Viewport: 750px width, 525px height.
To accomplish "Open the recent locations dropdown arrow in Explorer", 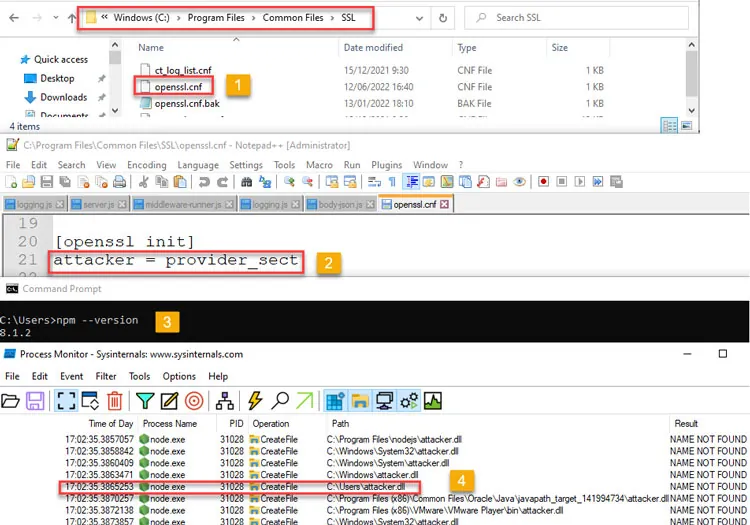I will click(56, 18).
